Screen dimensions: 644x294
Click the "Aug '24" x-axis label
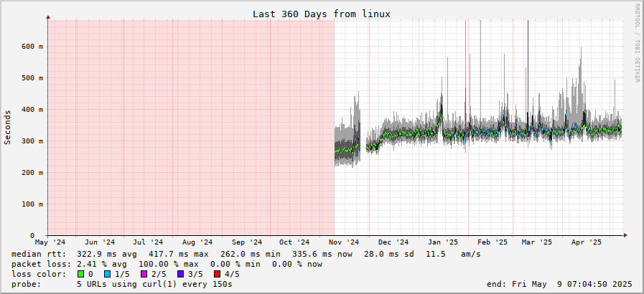coord(197,242)
